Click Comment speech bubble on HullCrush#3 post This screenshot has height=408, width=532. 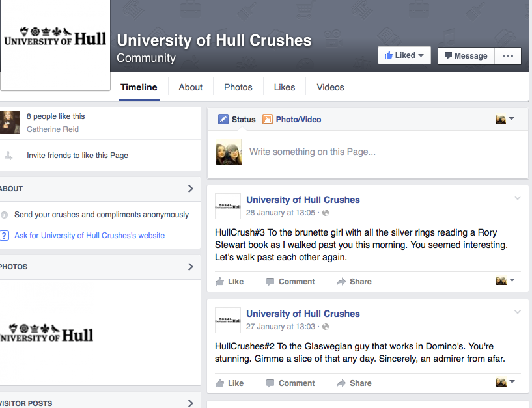point(270,282)
